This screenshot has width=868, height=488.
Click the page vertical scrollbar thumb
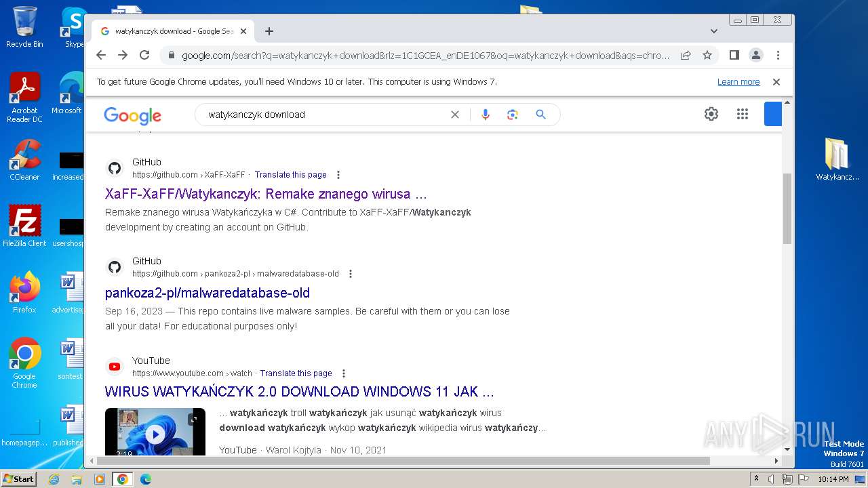coord(787,208)
